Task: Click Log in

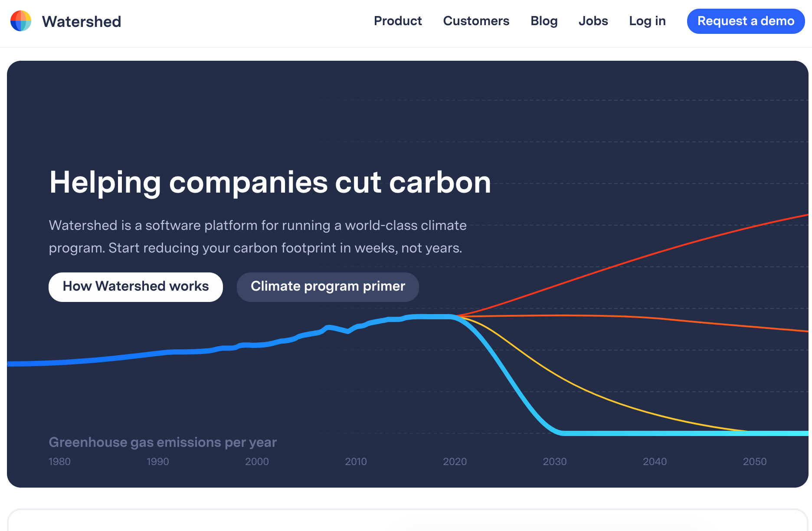Action: (x=647, y=21)
